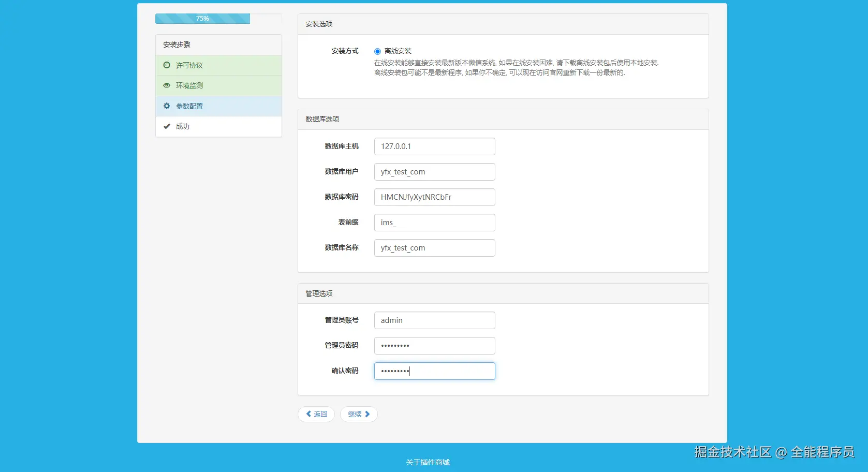Click the 安装方式 label
The image size is (868, 472).
pyautogui.click(x=345, y=51)
